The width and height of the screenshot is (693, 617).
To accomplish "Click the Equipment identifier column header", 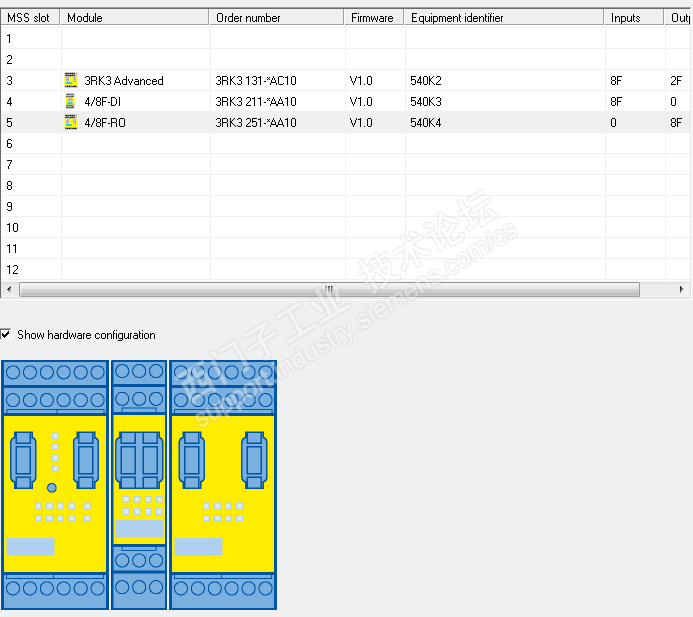I will coord(504,18).
